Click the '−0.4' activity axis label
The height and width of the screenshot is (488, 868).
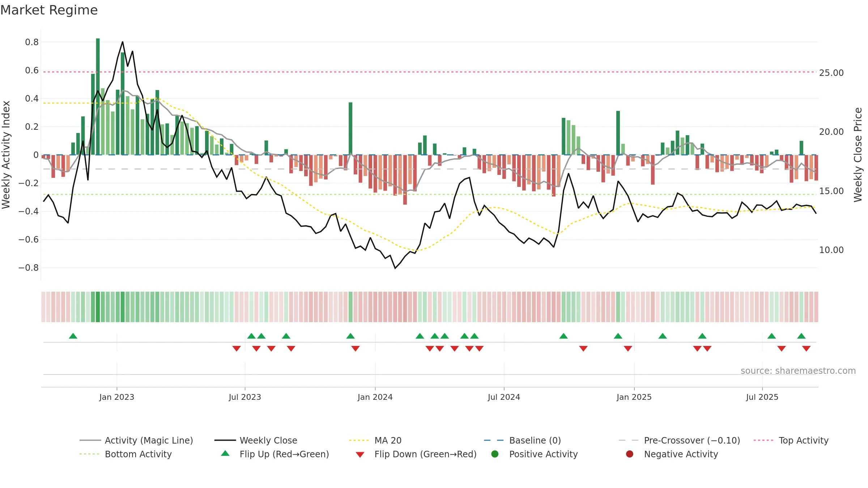[x=29, y=211]
